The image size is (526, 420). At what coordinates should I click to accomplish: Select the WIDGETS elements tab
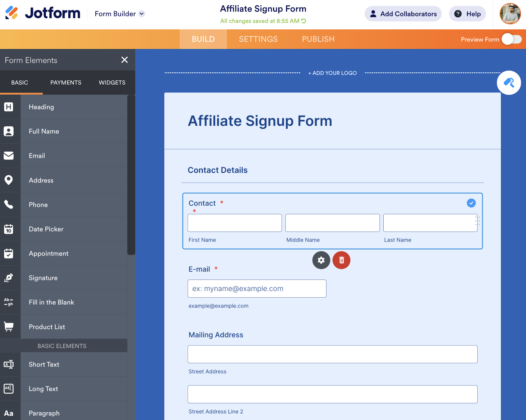tap(112, 83)
